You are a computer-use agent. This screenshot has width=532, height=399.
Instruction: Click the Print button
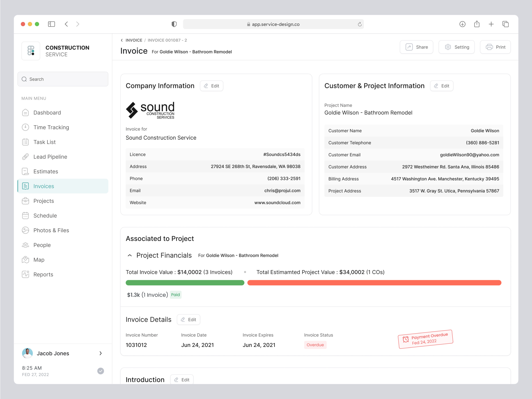tap(495, 47)
